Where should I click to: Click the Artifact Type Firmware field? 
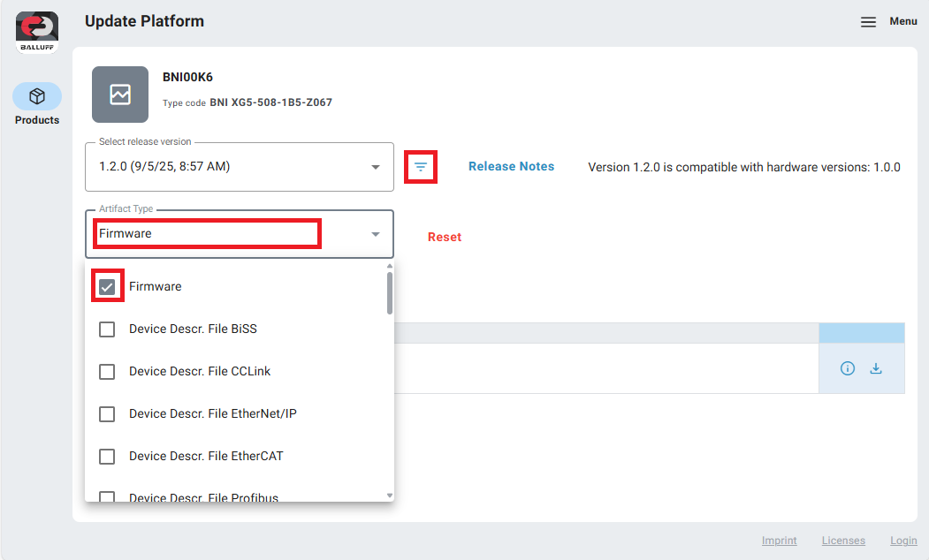tap(207, 234)
